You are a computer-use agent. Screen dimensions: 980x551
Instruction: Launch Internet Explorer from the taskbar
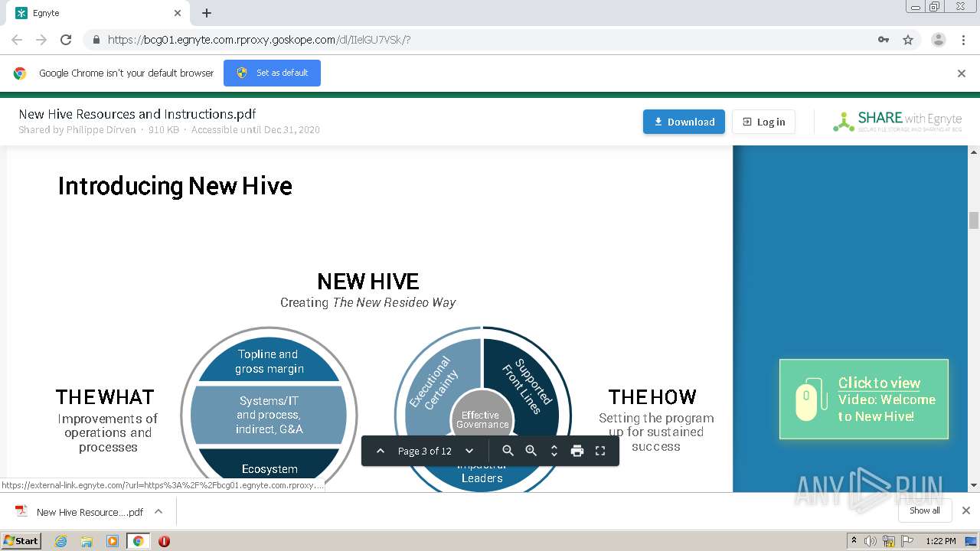(61, 541)
